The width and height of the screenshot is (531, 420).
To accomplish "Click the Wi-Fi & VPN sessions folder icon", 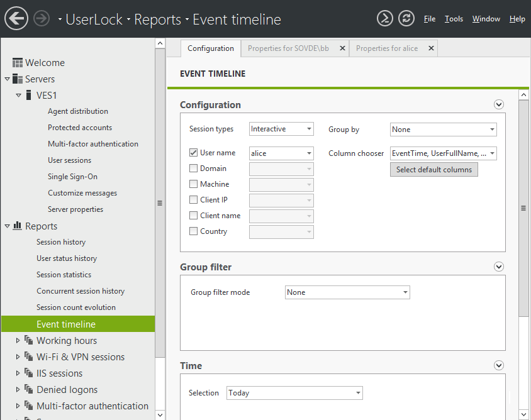I will (x=29, y=356).
